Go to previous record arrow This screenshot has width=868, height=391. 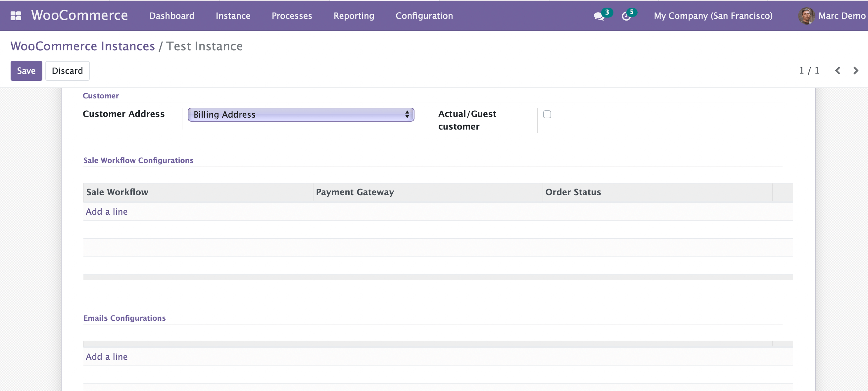click(838, 71)
